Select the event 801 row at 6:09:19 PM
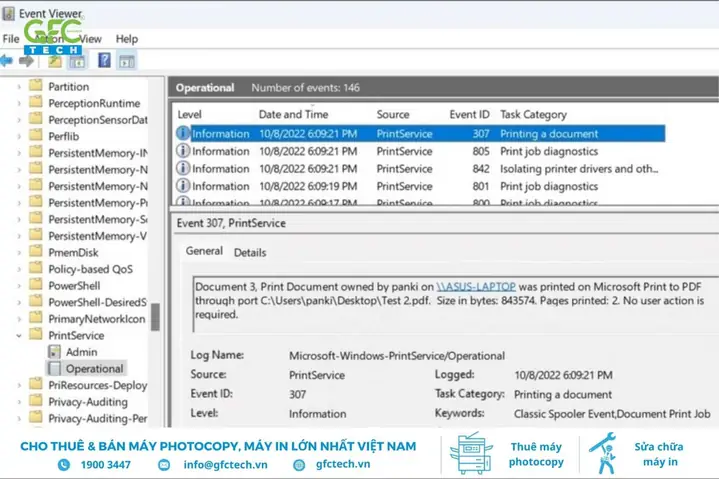Image resolution: width=719 pixels, height=479 pixels. tap(420, 186)
